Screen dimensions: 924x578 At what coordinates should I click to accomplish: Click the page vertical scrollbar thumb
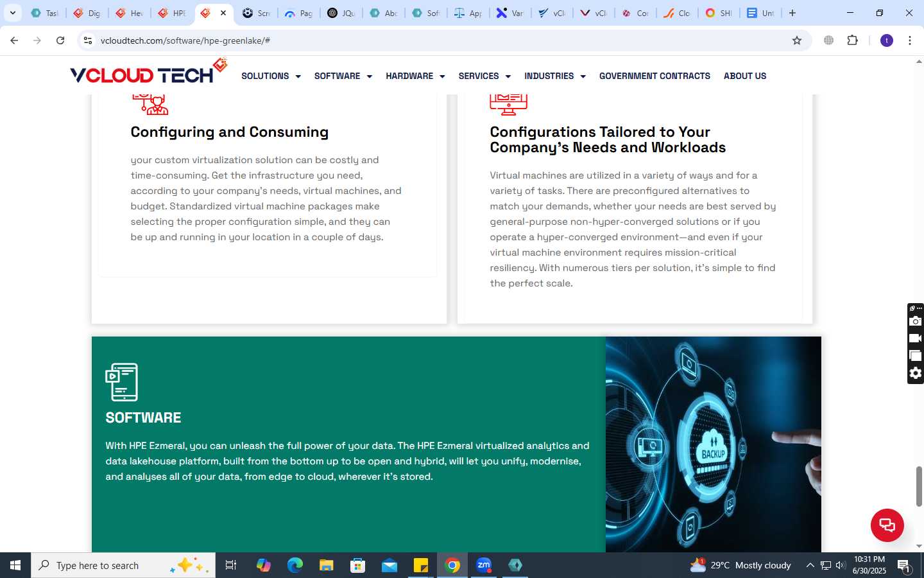coord(919,486)
